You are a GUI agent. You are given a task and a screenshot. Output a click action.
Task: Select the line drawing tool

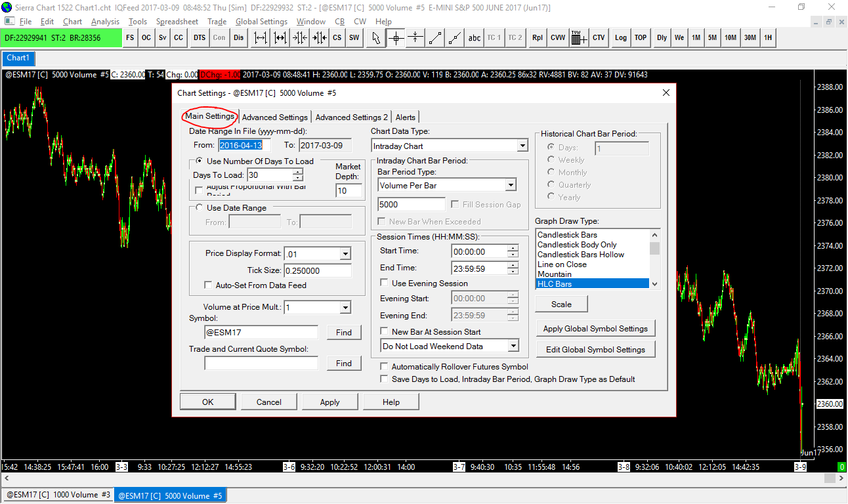pyautogui.click(x=435, y=38)
